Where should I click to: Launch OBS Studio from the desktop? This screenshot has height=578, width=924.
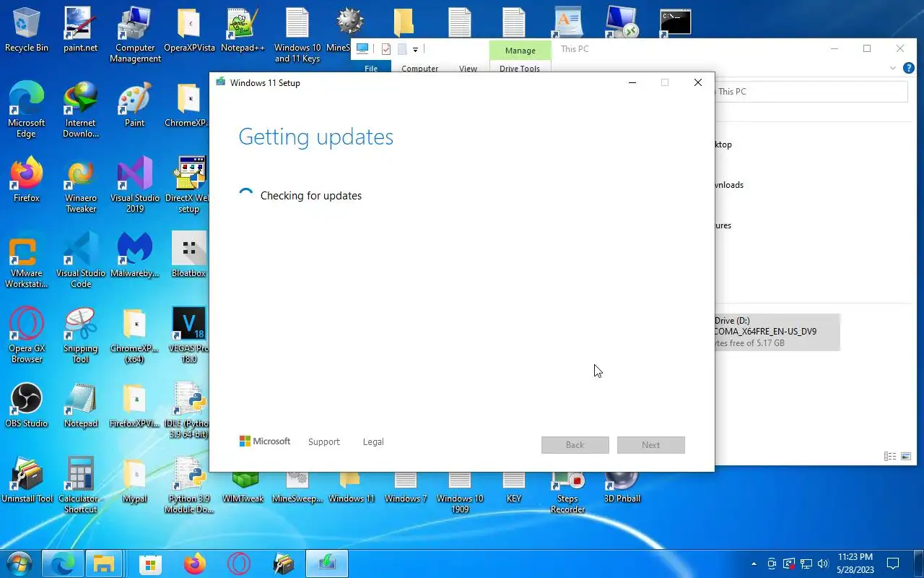pyautogui.click(x=27, y=405)
